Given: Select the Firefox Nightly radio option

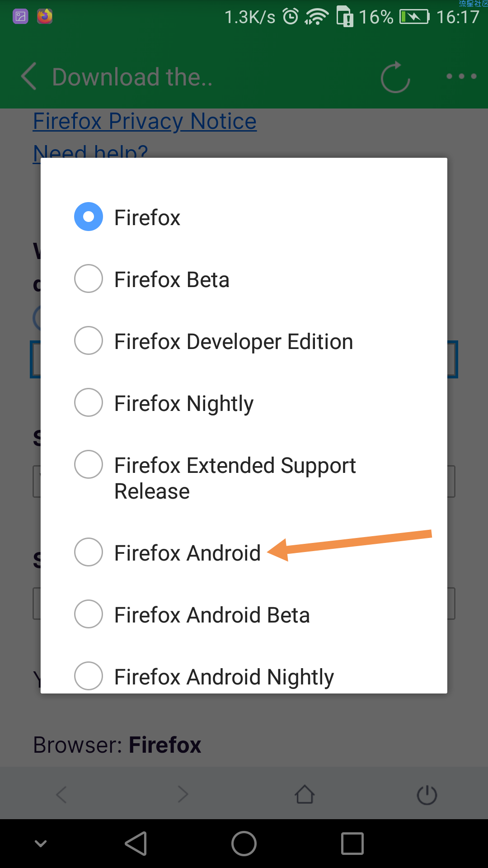Looking at the screenshot, I should point(89,403).
